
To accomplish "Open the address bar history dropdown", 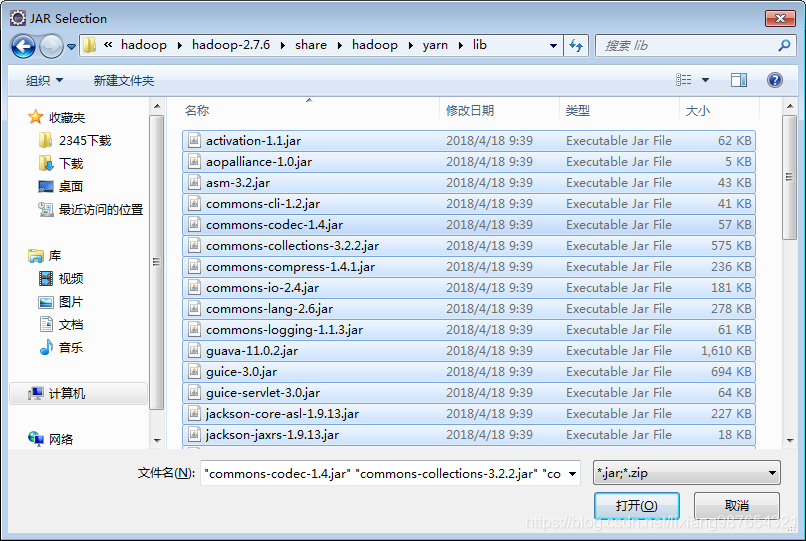I will pos(553,46).
